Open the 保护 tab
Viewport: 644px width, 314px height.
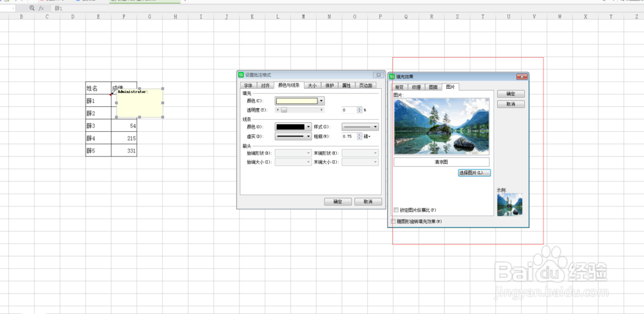point(329,86)
